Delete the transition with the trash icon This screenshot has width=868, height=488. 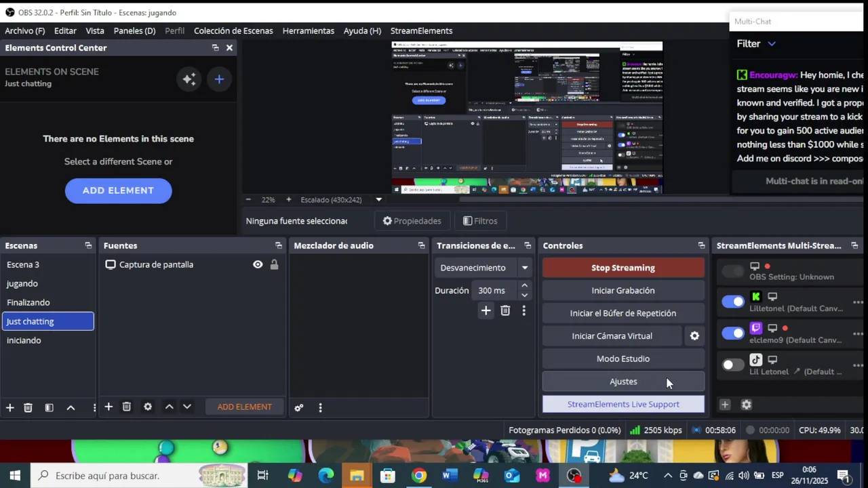pyautogui.click(x=505, y=310)
